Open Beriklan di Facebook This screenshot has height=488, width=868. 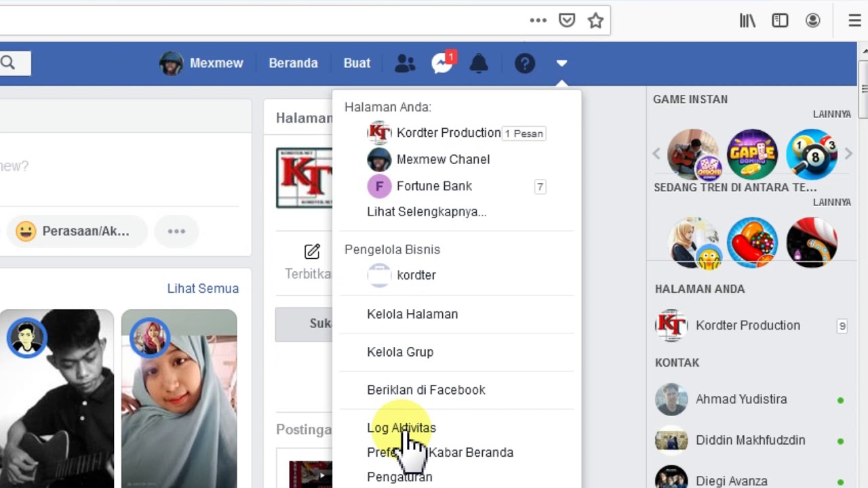(x=426, y=390)
